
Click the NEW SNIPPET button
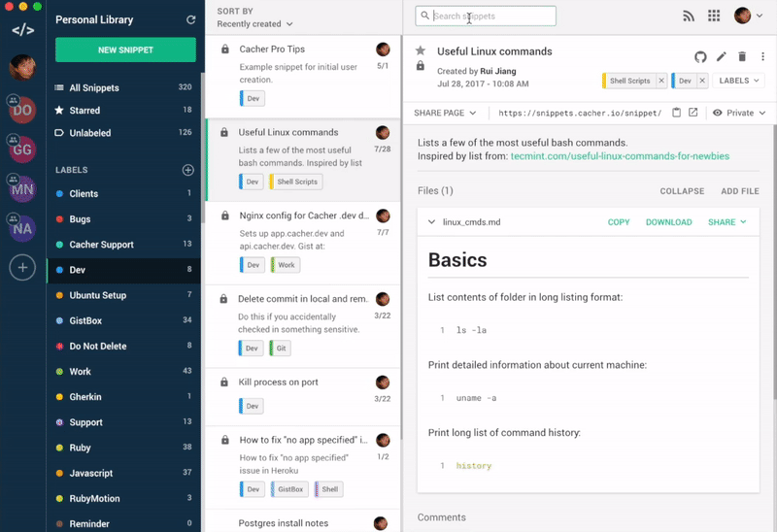coord(125,50)
